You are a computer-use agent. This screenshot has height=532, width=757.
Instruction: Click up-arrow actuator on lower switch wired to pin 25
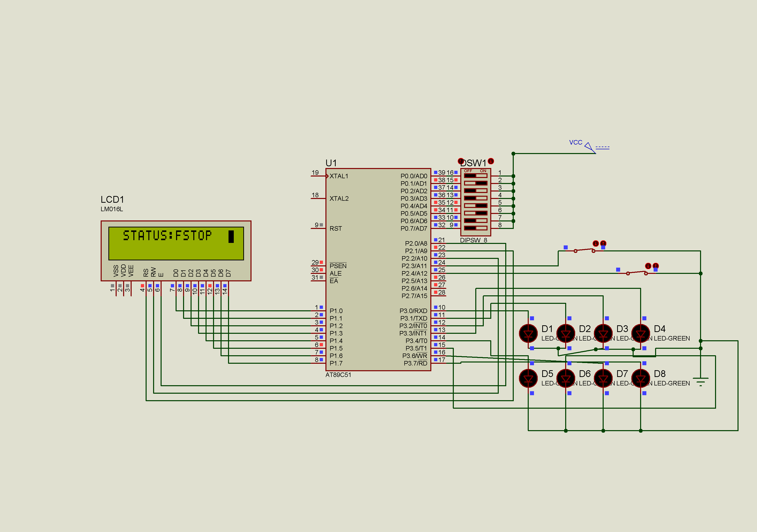point(655,266)
